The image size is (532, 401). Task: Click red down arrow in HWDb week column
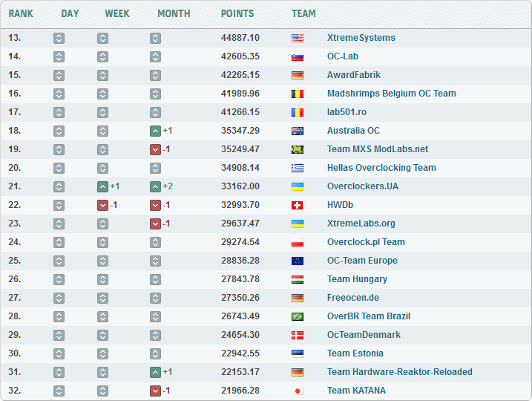pos(103,205)
